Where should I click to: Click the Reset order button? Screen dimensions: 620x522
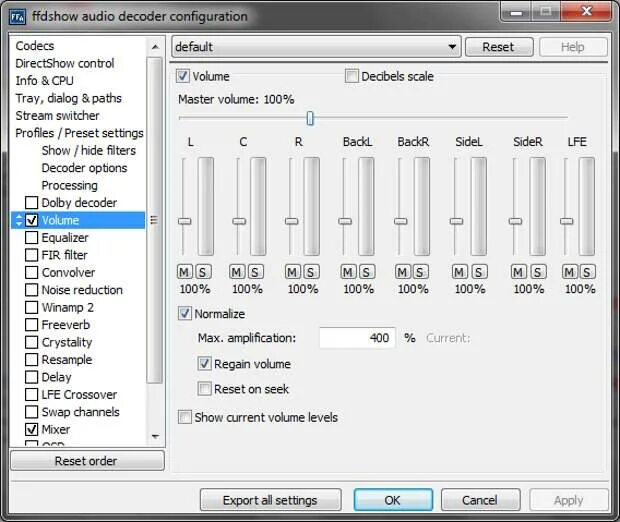click(87, 461)
